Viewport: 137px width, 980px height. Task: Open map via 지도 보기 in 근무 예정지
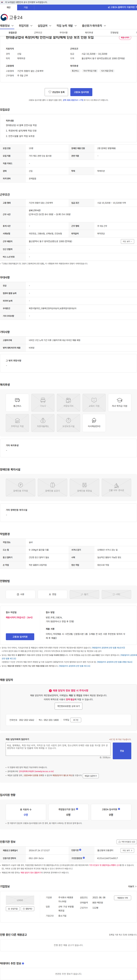coord(127,242)
